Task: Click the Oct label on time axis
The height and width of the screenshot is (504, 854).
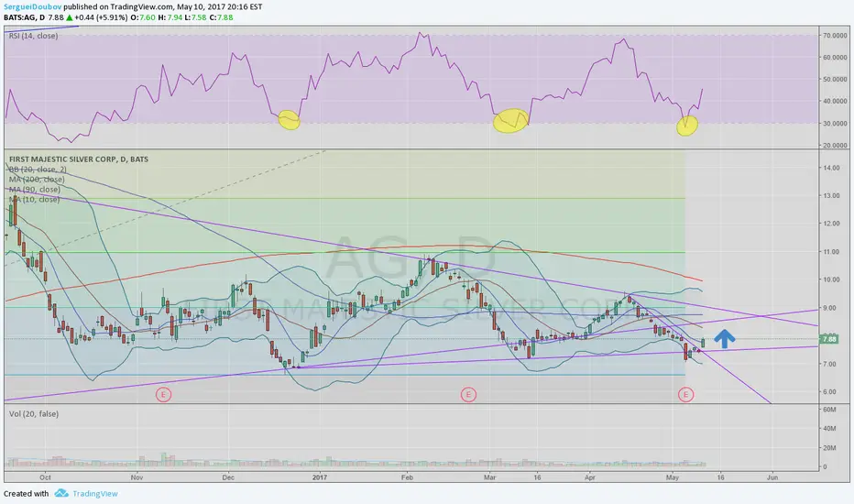Action: (x=45, y=477)
